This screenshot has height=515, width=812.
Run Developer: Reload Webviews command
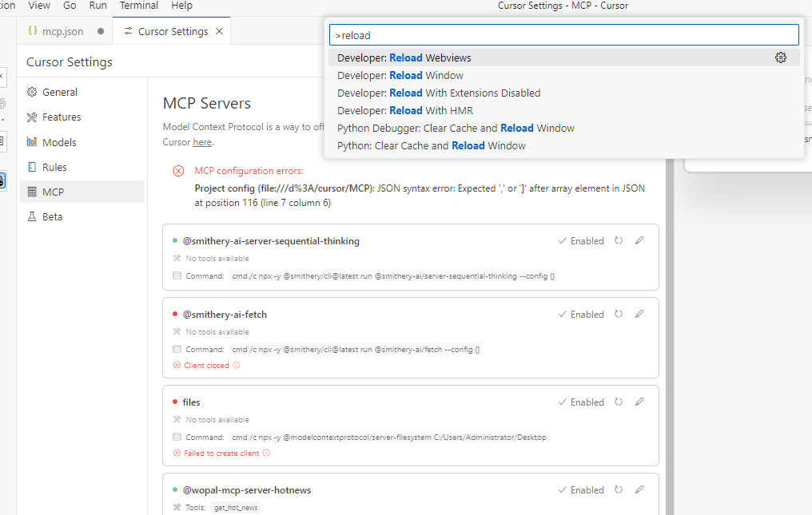tap(564, 57)
